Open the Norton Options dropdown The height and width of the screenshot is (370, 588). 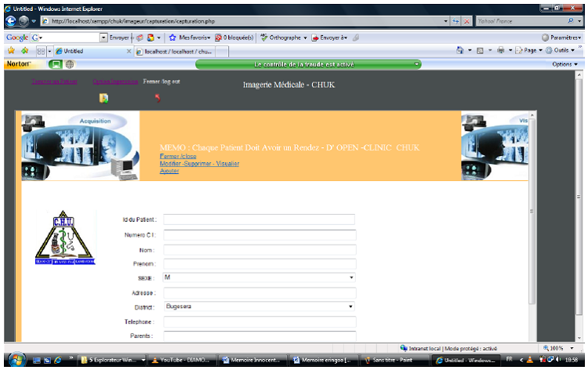click(564, 64)
